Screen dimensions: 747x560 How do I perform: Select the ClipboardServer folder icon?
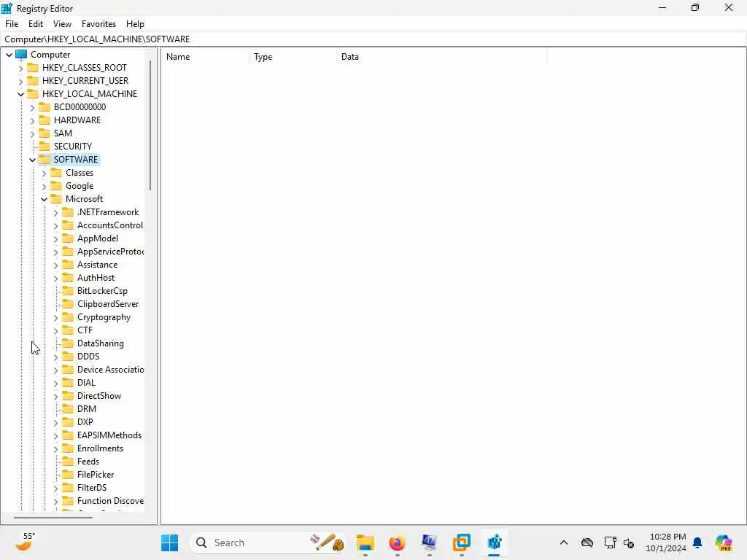pyautogui.click(x=68, y=303)
